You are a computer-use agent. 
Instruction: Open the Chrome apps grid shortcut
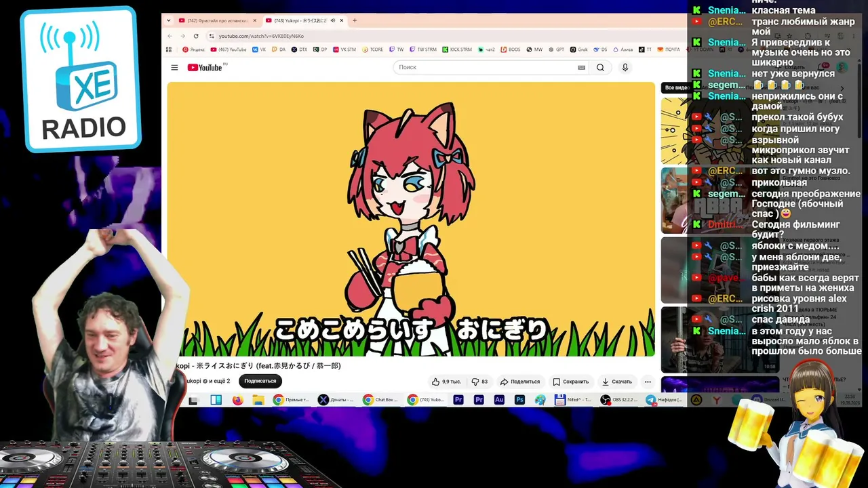click(169, 49)
